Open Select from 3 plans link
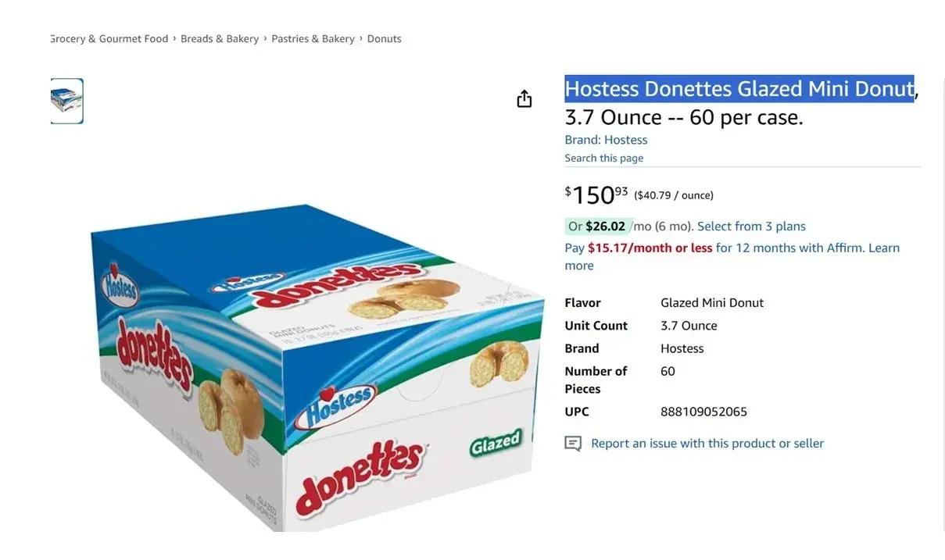 (x=751, y=226)
